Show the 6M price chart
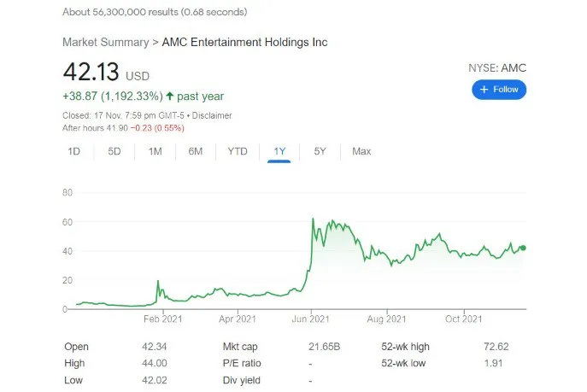The width and height of the screenshot is (587, 392). tap(196, 151)
